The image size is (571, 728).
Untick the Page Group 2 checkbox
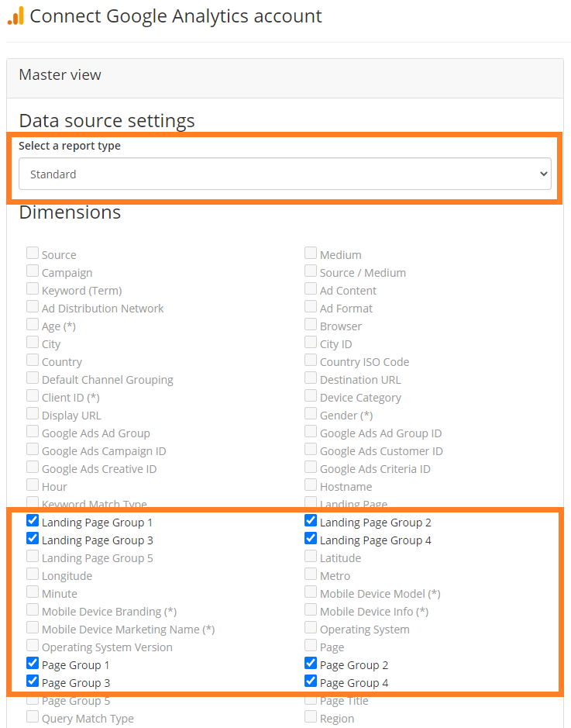coord(311,663)
